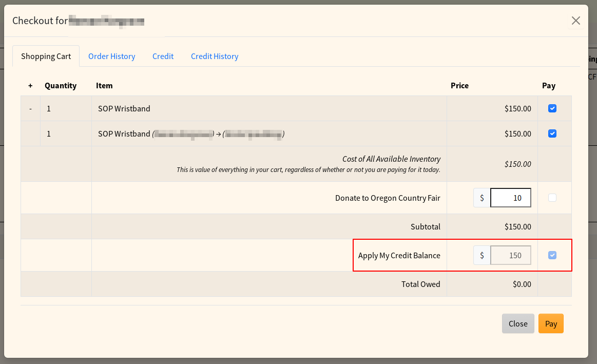Screen dimensions: 597x364
Task: Click the Price column header
Action: [x=459, y=86]
